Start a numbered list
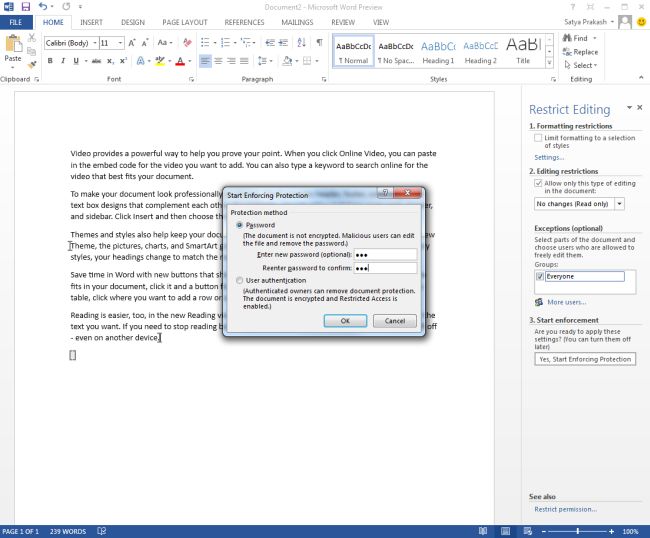 [x=226, y=42]
